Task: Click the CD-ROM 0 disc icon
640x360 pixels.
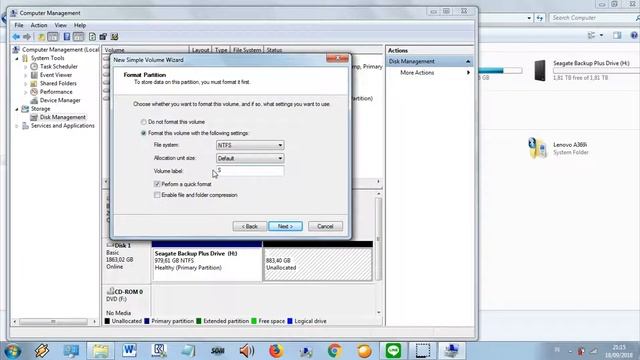Action: coord(110,291)
